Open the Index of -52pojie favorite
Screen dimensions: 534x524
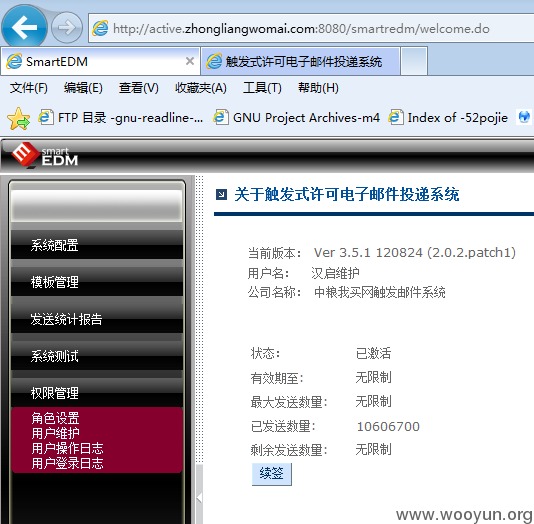click(x=448, y=118)
